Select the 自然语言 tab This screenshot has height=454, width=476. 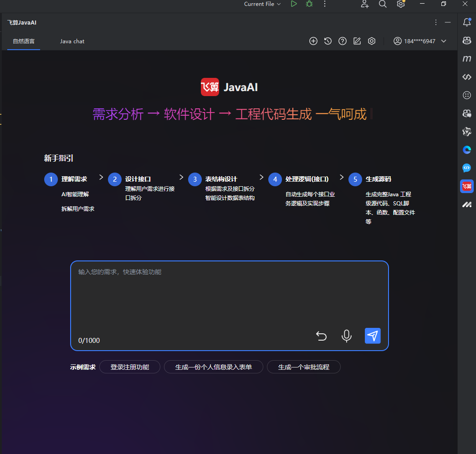[x=23, y=41]
